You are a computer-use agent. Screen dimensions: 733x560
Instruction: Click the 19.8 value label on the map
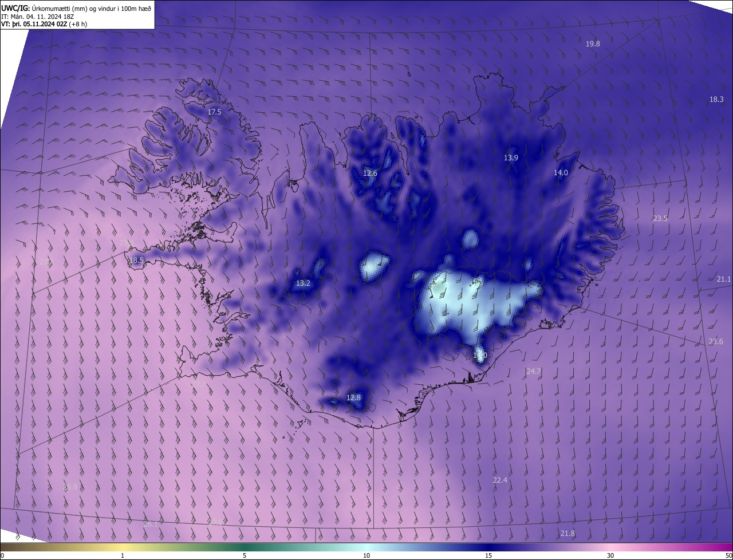tap(593, 44)
